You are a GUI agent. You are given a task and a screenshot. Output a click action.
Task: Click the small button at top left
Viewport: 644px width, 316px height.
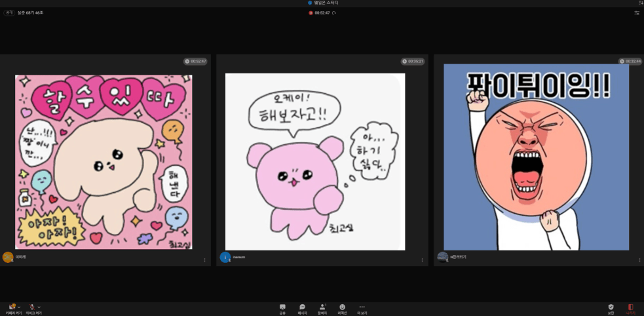coord(9,12)
